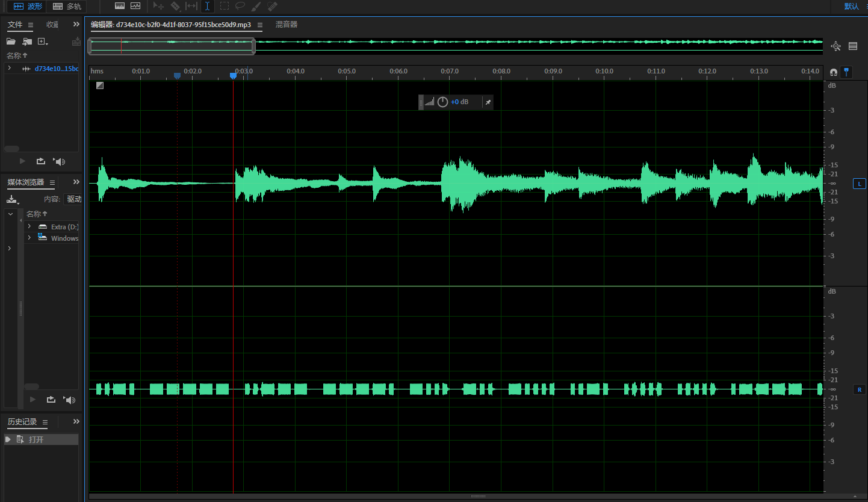Click the zoom out full icon
The image size is (868, 502).
tap(835, 46)
